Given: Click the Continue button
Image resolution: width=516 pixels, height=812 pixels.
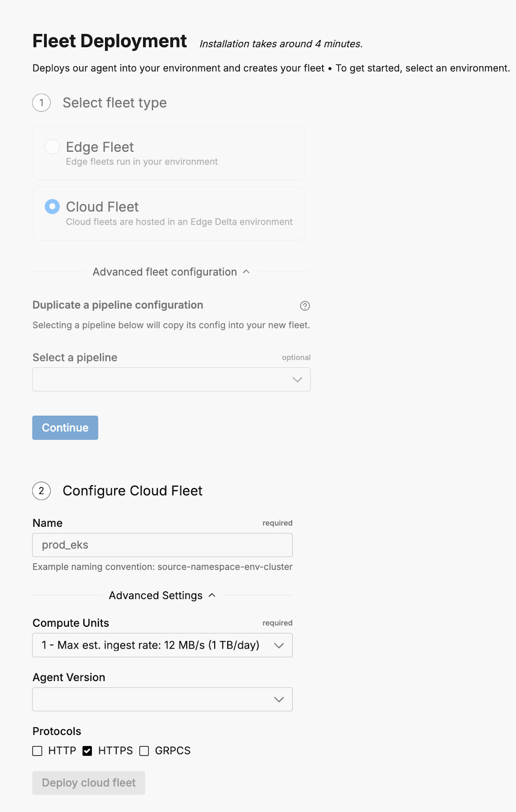Looking at the screenshot, I should (65, 428).
